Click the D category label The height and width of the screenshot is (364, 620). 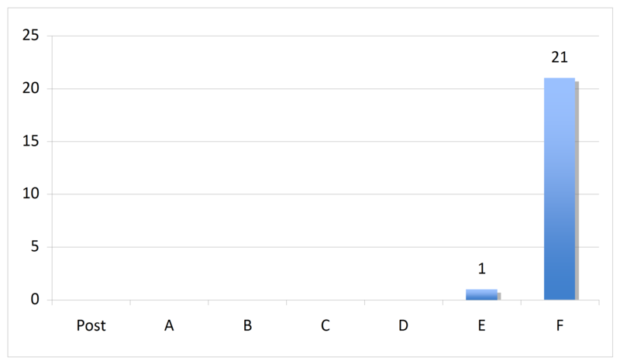tap(403, 325)
